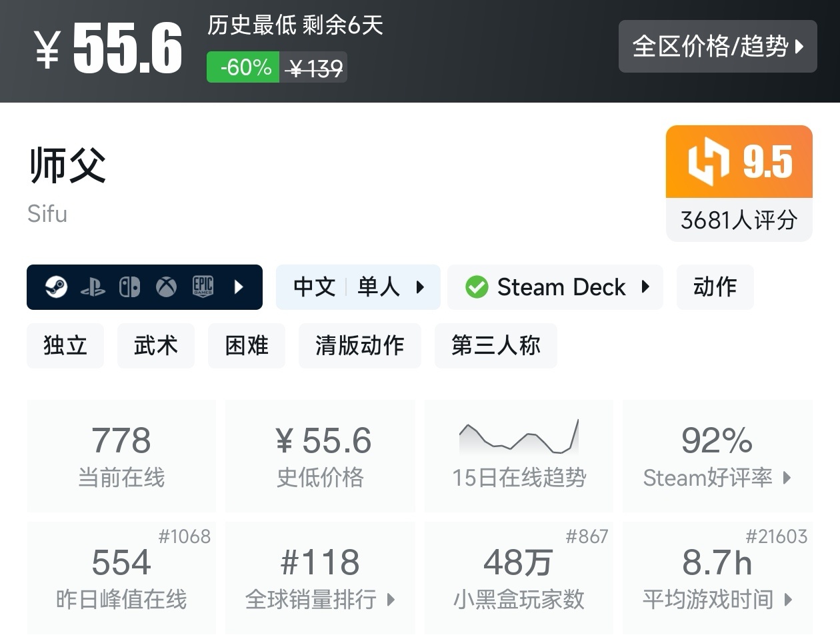Toggle the 武术 tag filter
Screen dimensions: 840x639
pos(155,346)
